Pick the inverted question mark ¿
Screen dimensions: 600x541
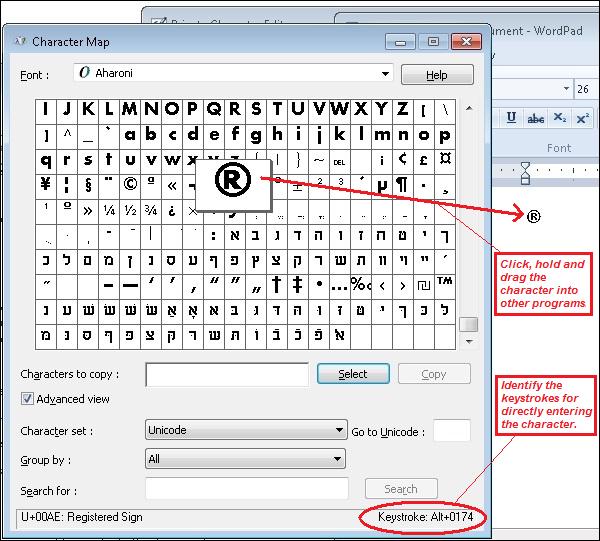[x=173, y=210]
